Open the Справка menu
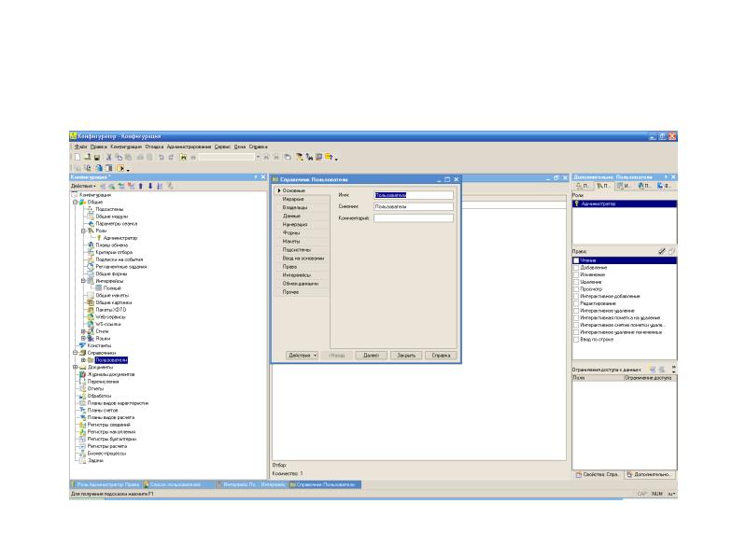747x560 pixels. tap(259, 147)
